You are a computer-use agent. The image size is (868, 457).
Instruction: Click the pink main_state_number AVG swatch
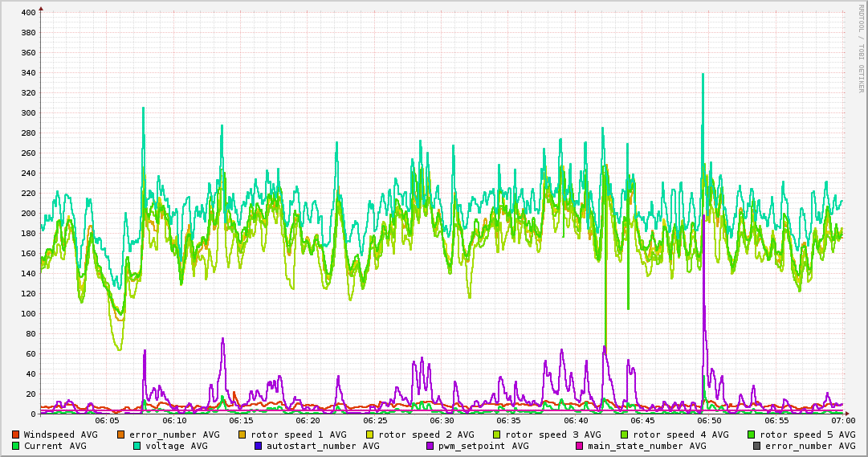(x=579, y=446)
